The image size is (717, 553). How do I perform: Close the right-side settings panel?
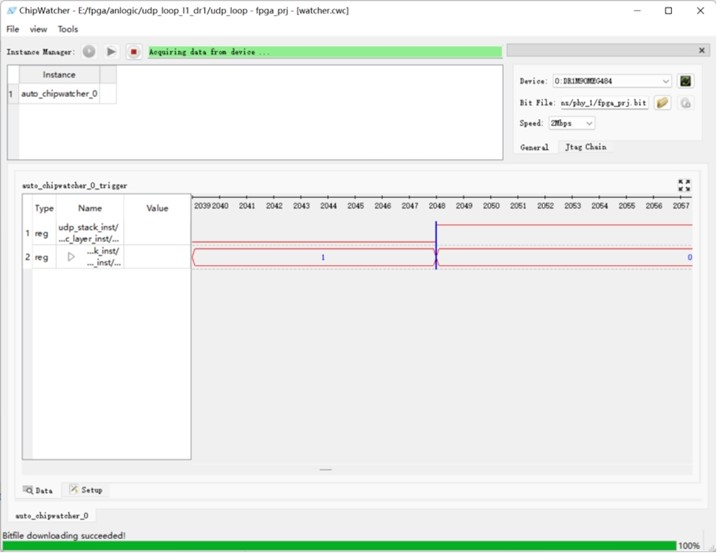(701, 50)
